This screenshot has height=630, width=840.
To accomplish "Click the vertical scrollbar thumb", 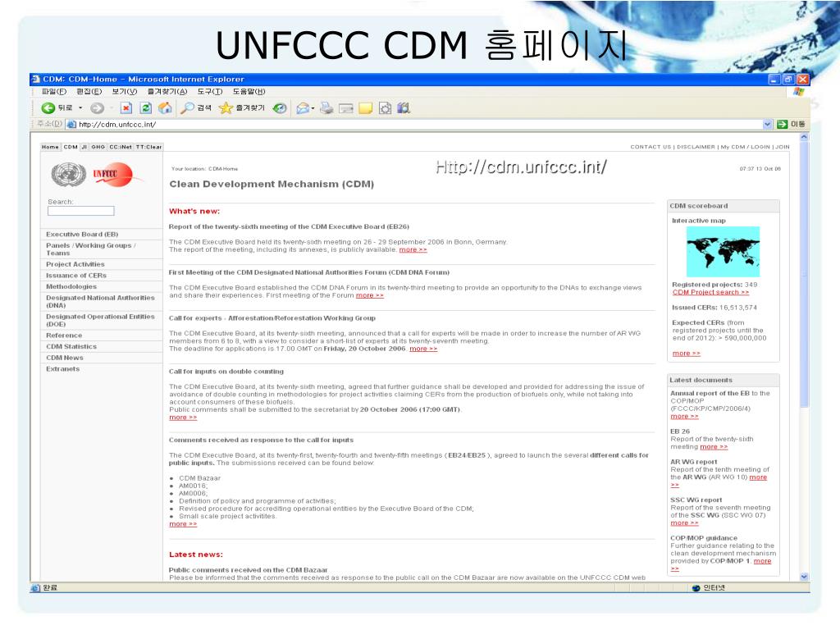I will 804,275.
